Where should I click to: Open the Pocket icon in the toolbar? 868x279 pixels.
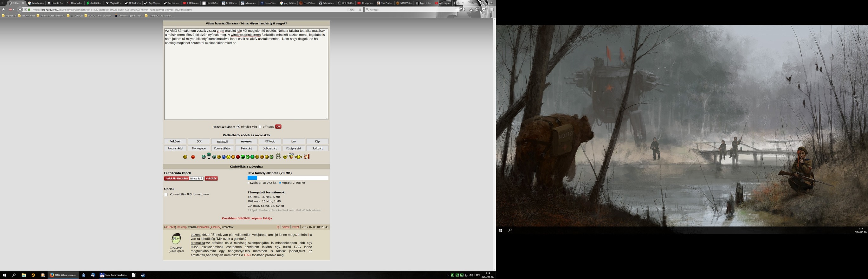[484, 10]
